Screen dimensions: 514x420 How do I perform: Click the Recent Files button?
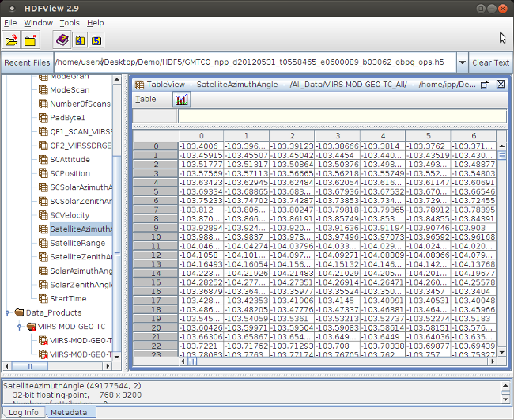point(27,62)
